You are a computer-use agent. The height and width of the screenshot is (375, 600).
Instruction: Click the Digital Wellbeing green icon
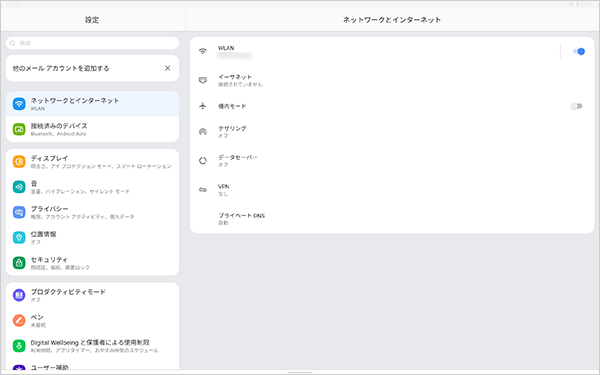tap(19, 346)
